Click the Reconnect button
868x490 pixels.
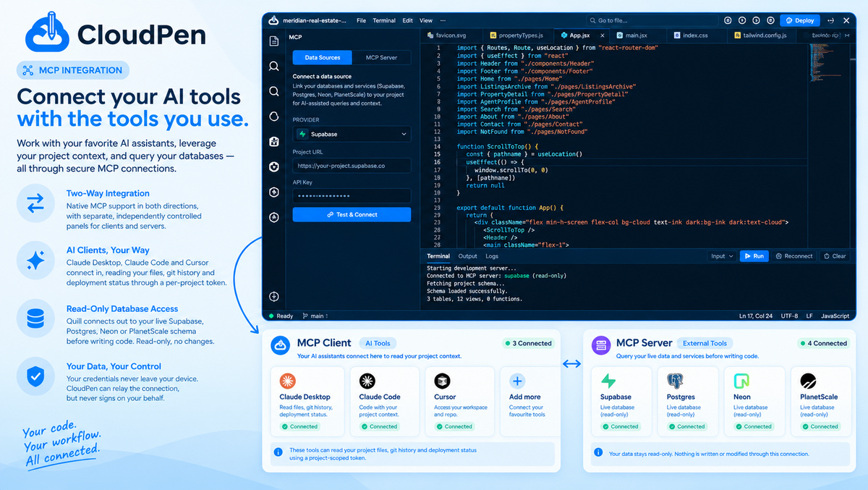pyautogui.click(x=793, y=256)
